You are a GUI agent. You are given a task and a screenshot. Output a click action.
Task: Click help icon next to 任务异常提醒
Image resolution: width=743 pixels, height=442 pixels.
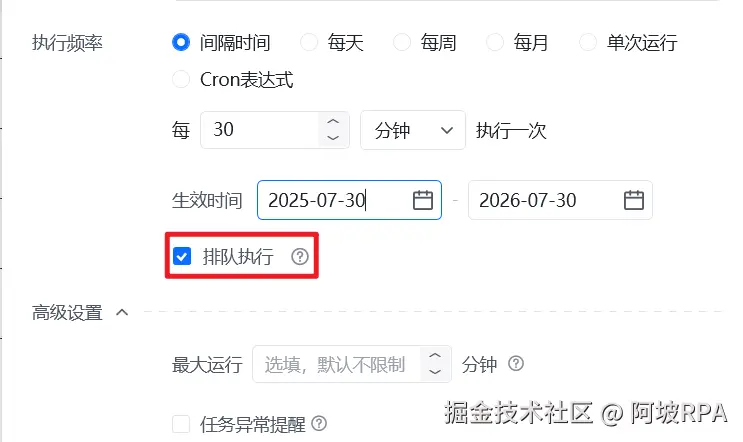(319, 423)
